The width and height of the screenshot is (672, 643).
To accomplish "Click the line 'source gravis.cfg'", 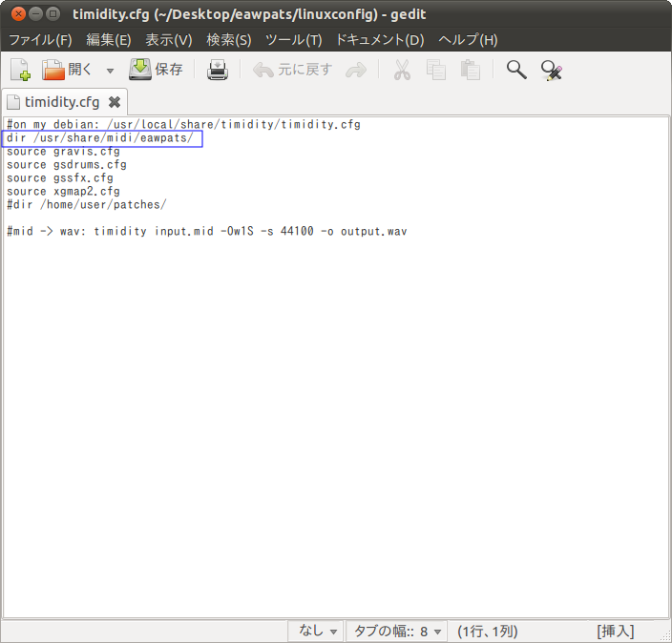I will click(x=63, y=152).
